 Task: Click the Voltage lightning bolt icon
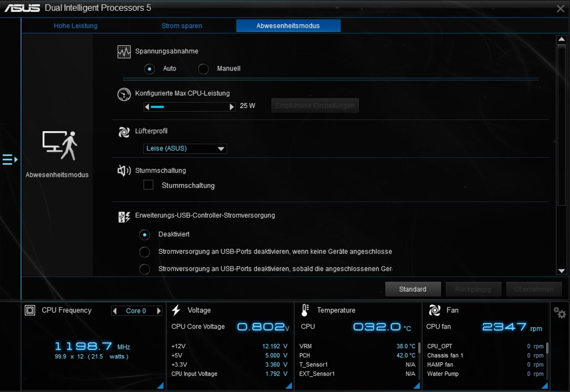click(x=176, y=310)
